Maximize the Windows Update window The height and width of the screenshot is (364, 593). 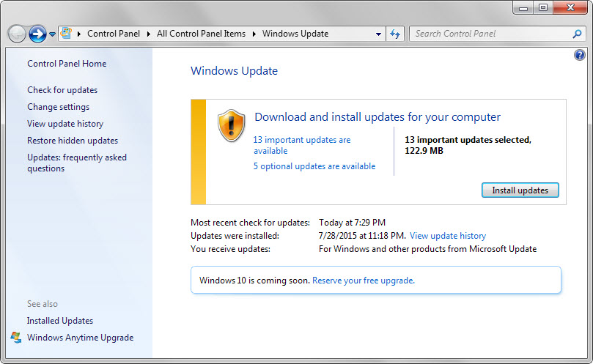(x=543, y=7)
